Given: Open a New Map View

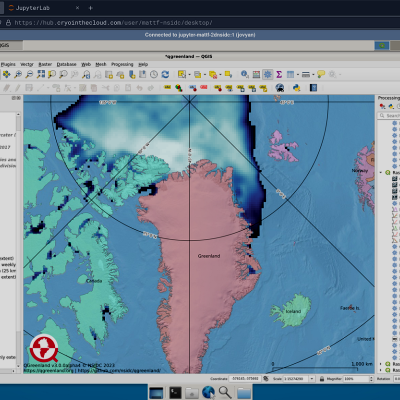Looking at the screenshot, I should click(x=109, y=74).
